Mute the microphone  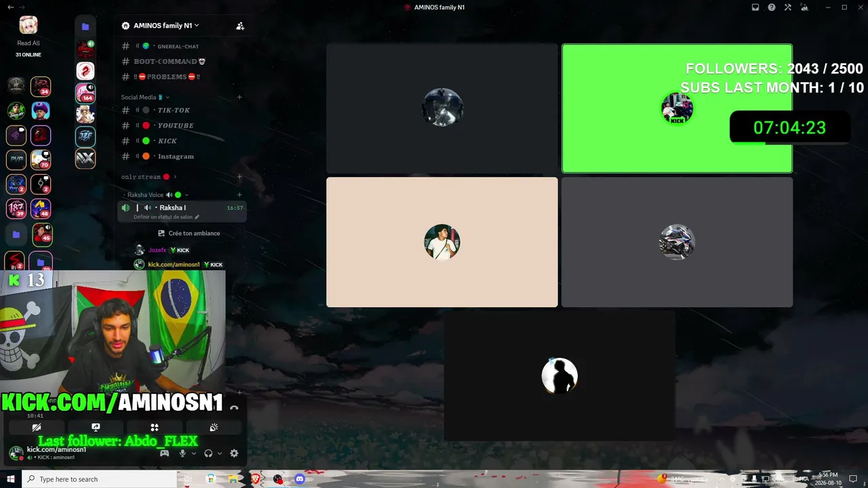(x=182, y=453)
